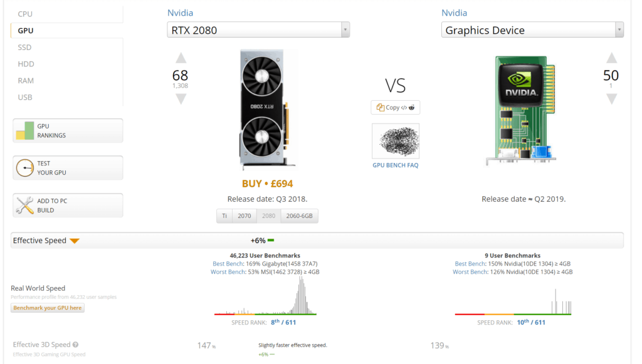642x364 pixels.
Task: Expand the Effective Speed section arrow
Action: [75, 241]
